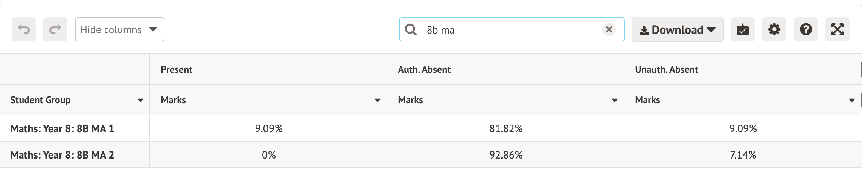Viewport: 868px width, 171px height.
Task: Open the Download dropdown button
Action: click(x=677, y=29)
